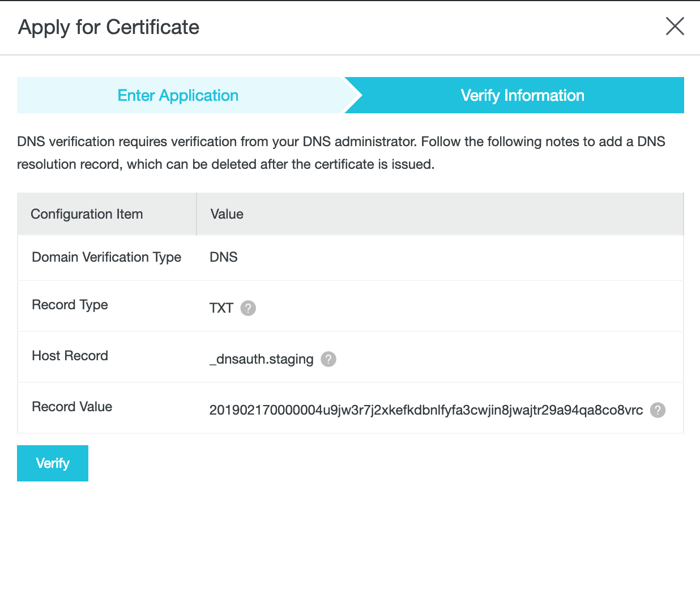Click the DNS verification type value
Image resolution: width=700 pixels, height=597 pixels.
coord(224,257)
